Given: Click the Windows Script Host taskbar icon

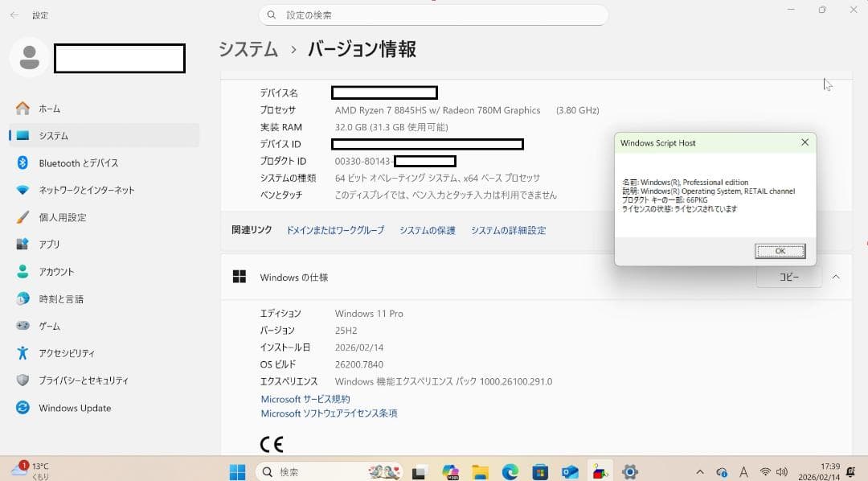Looking at the screenshot, I should click(600, 471).
